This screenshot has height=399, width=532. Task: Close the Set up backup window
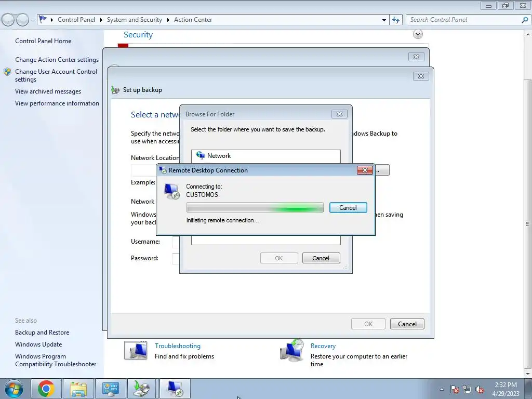[421, 76]
